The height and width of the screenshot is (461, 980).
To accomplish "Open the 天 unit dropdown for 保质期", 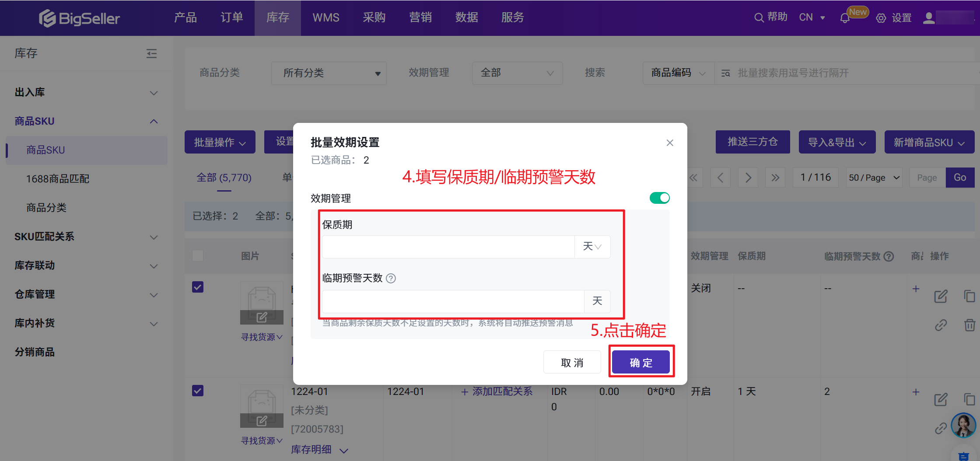I will pos(592,247).
